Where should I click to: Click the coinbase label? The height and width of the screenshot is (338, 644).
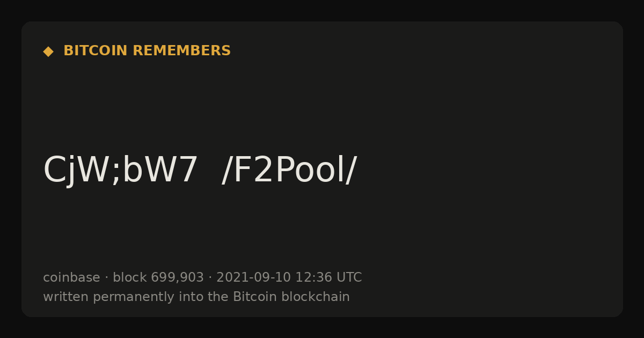click(71, 277)
